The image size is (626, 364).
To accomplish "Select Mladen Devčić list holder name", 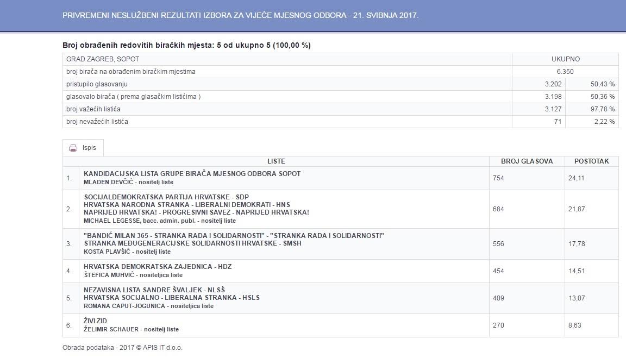I will coord(128,182).
